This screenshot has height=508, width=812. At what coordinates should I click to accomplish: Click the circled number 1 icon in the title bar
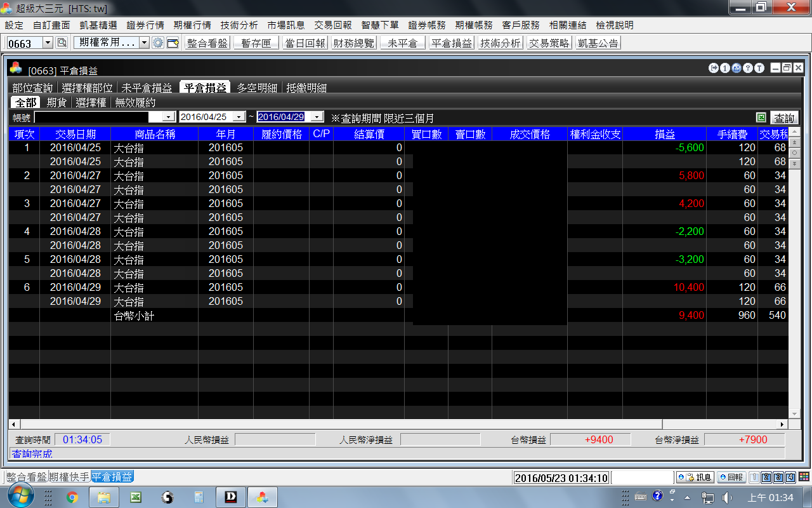click(725, 68)
